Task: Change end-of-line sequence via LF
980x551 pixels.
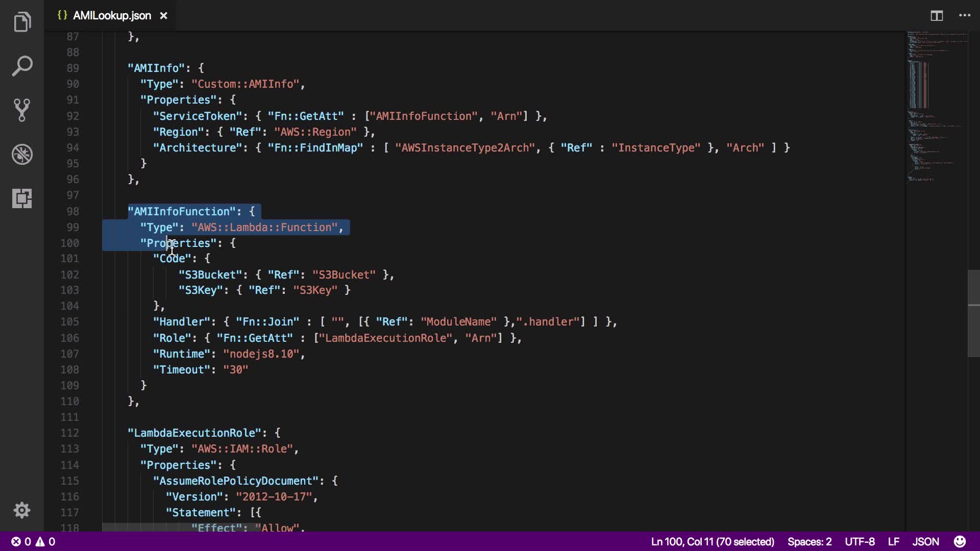Action: tap(893, 541)
